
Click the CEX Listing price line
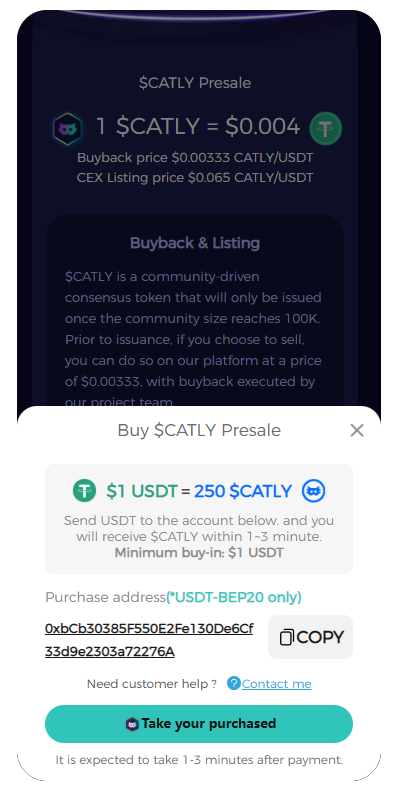click(x=195, y=178)
